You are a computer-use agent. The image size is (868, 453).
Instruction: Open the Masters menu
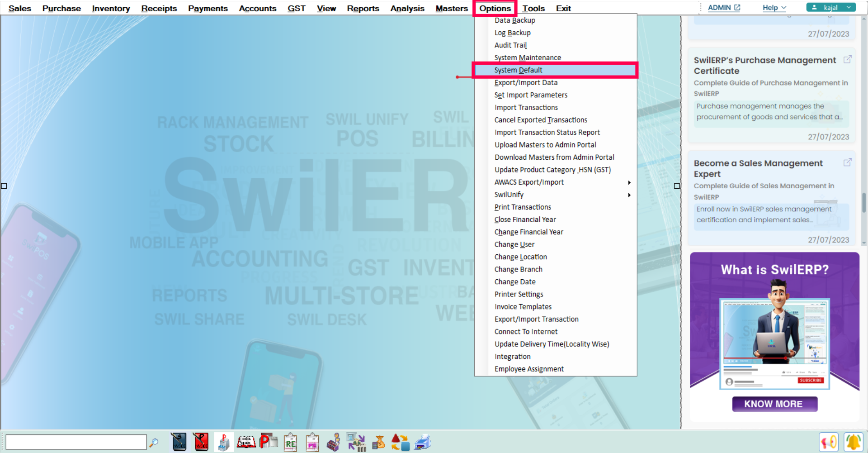[x=452, y=8]
